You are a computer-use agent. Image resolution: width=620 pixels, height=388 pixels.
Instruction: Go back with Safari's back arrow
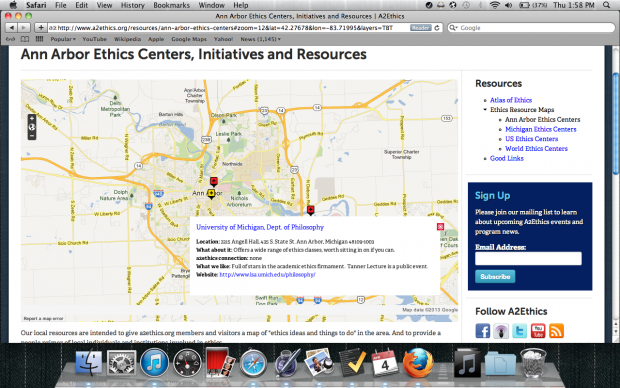click(12, 28)
